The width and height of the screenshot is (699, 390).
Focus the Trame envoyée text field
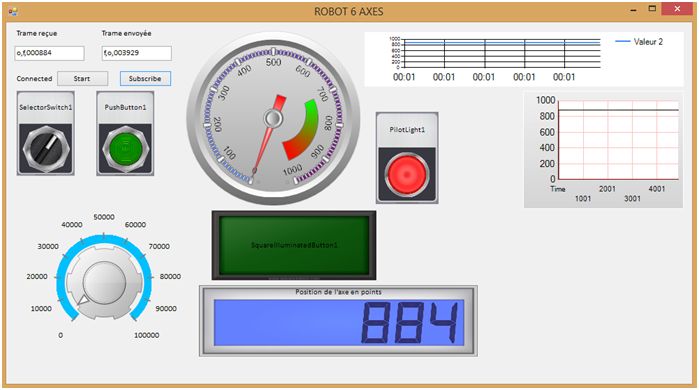(136, 53)
